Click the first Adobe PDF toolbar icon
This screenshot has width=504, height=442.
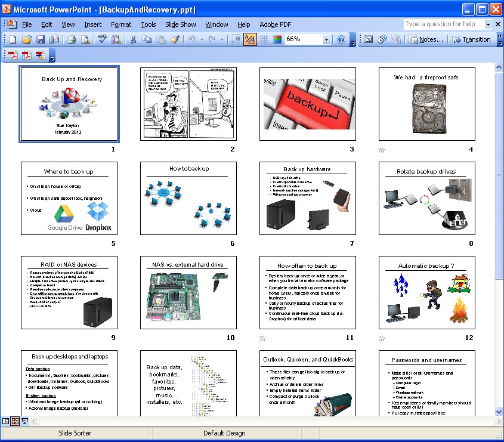click(x=13, y=55)
